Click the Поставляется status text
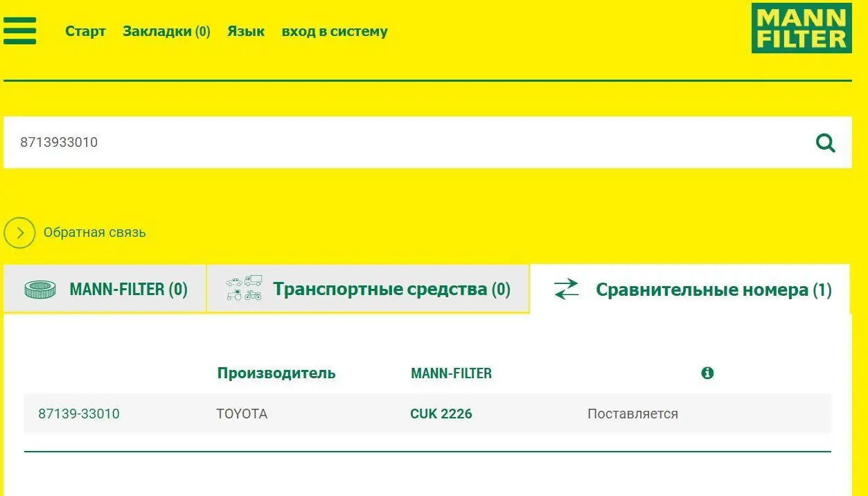Screen dimensions: 868x496 pos(632,414)
